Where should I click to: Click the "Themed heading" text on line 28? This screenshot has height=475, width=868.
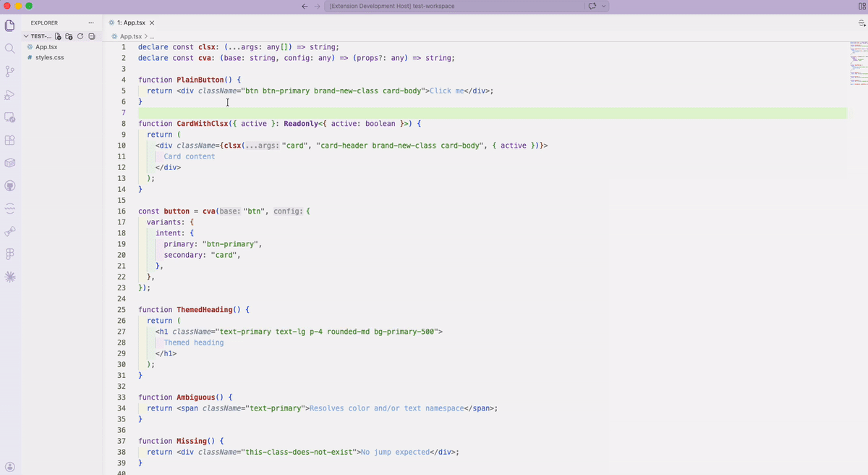pos(194,342)
